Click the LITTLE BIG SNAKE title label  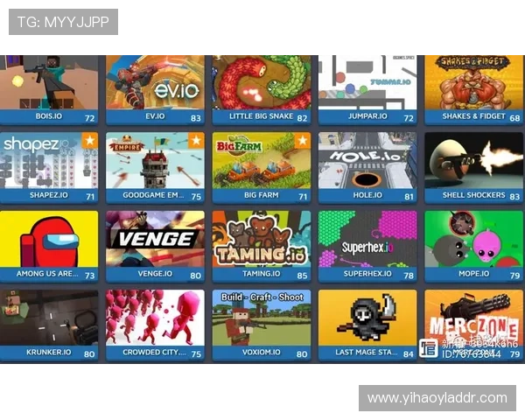(261, 116)
